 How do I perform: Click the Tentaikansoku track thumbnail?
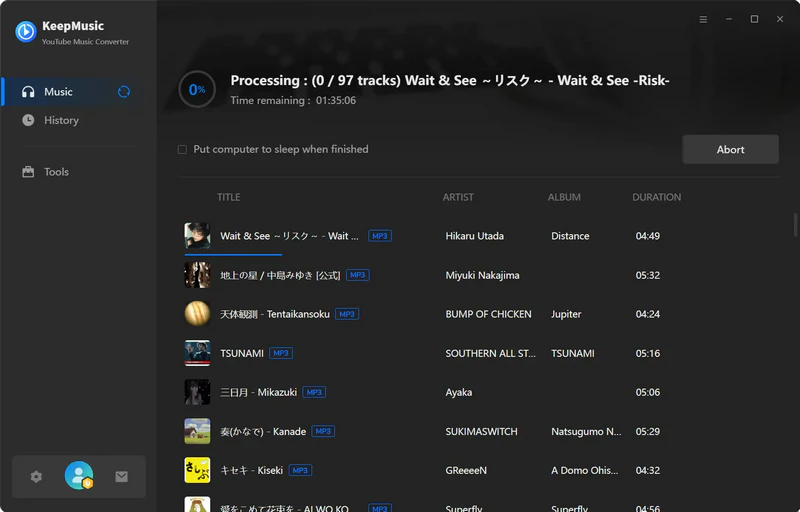[x=197, y=314]
